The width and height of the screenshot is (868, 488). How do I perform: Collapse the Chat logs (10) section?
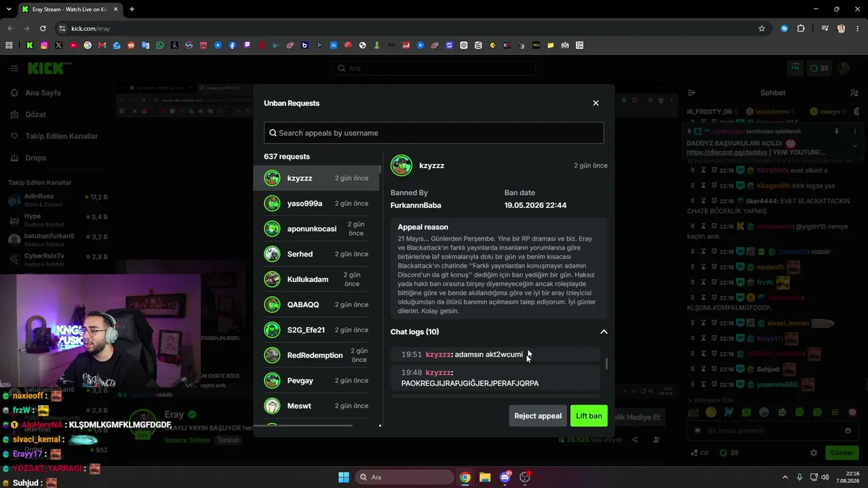click(604, 332)
